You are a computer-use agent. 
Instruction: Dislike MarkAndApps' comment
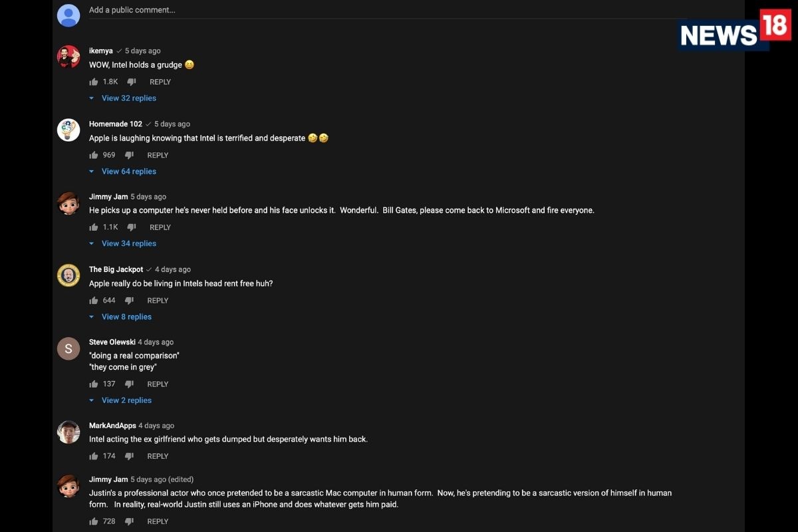[130, 456]
